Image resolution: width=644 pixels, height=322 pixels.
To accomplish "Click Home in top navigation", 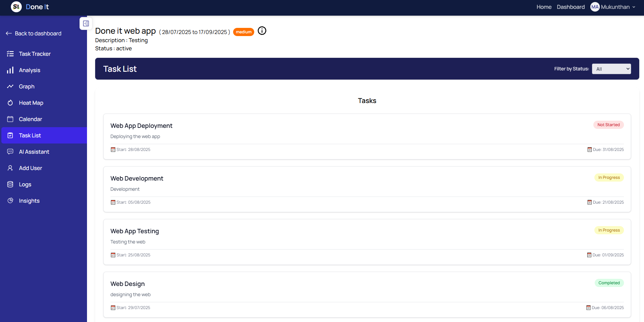I will click(544, 7).
